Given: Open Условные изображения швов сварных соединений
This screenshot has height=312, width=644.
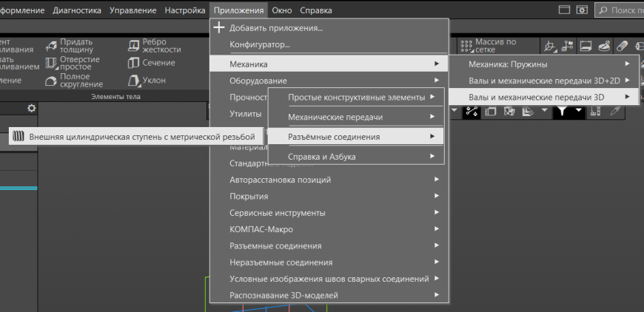Looking at the screenshot, I should pos(329,279).
